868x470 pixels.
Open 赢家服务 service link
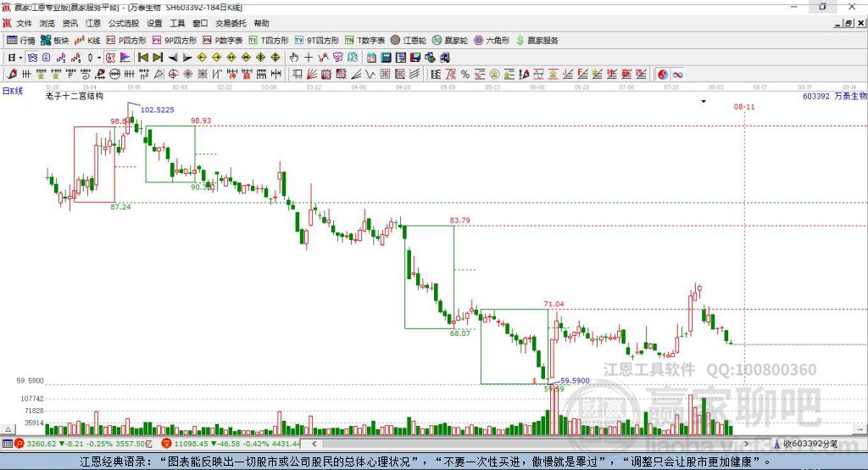537,41
